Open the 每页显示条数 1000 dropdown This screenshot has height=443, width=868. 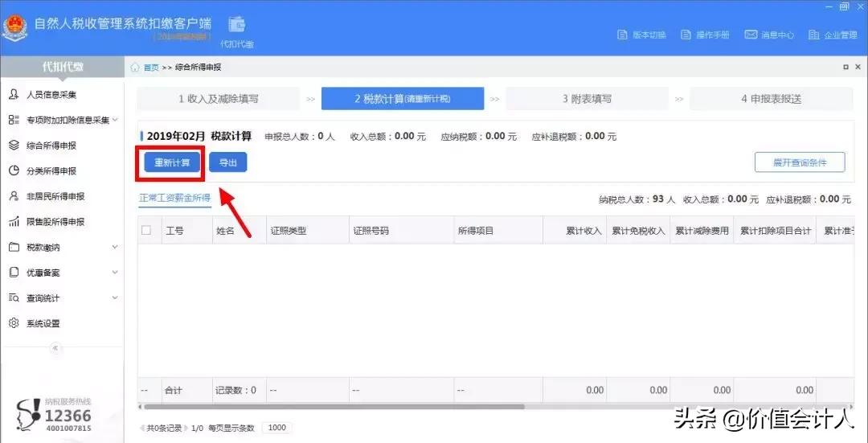[276, 428]
